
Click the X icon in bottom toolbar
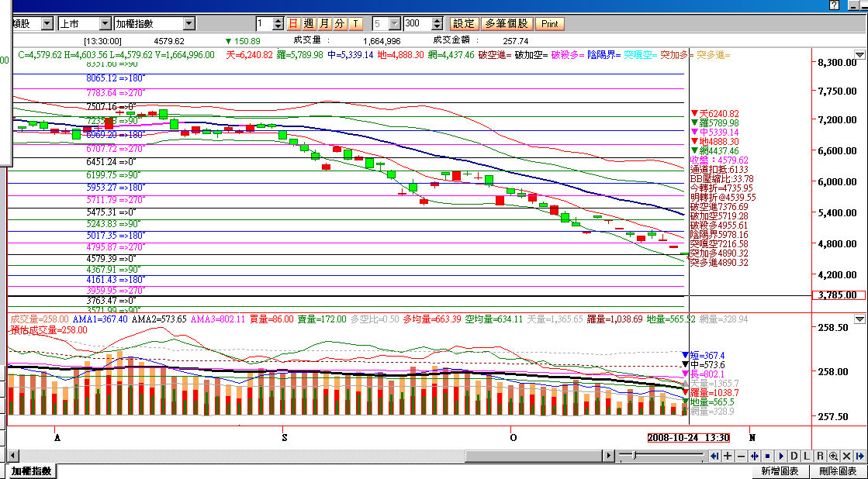coord(846,456)
